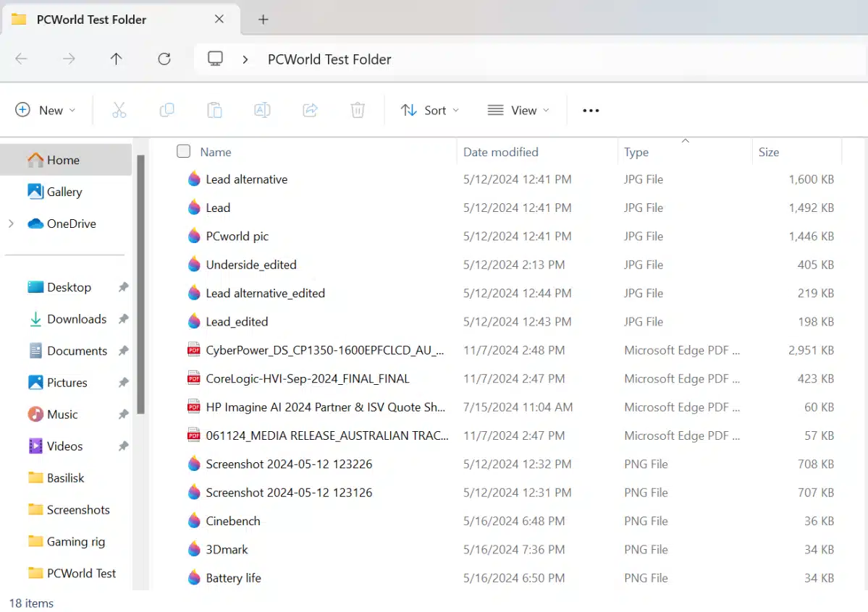Click the Paste icon
Screen dimensions: 868x612
(214, 110)
